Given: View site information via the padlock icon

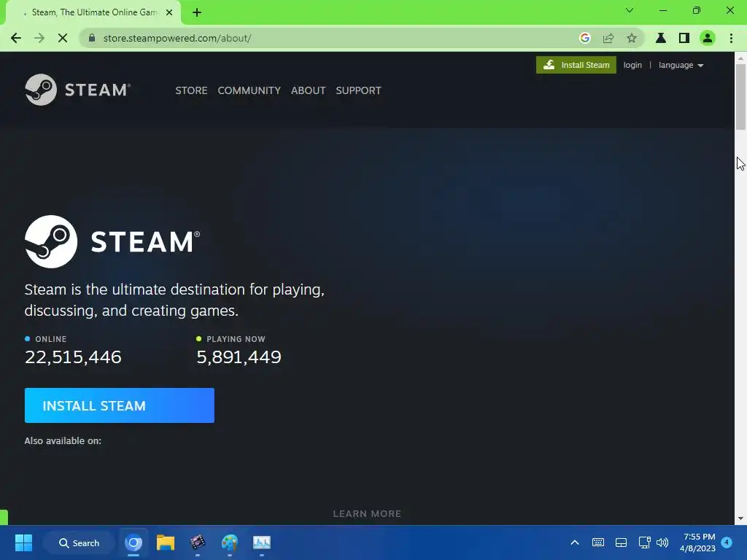Looking at the screenshot, I should point(92,38).
